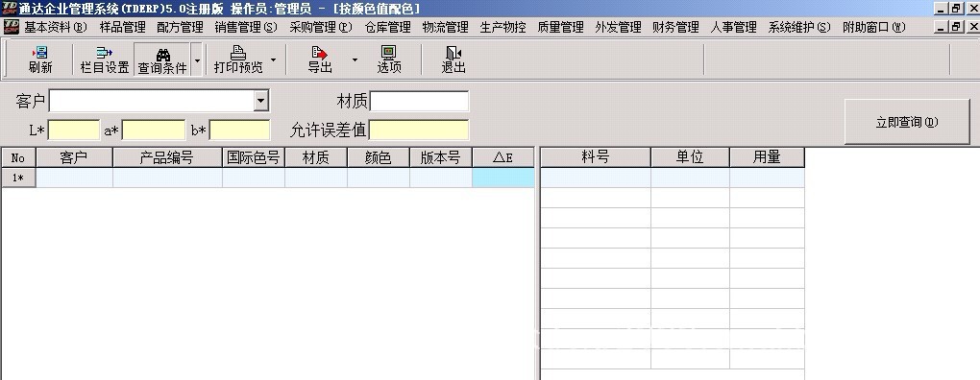980x380 pixels.
Task: Focus the b* value input field
Action: (239, 130)
